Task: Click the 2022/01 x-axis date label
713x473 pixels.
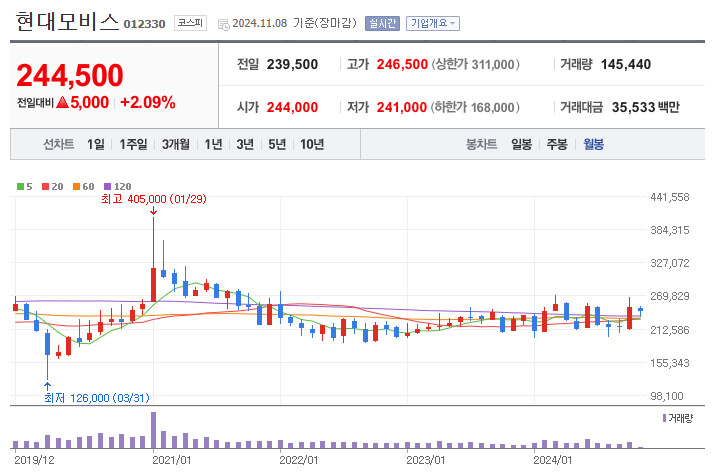Action: (x=299, y=460)
